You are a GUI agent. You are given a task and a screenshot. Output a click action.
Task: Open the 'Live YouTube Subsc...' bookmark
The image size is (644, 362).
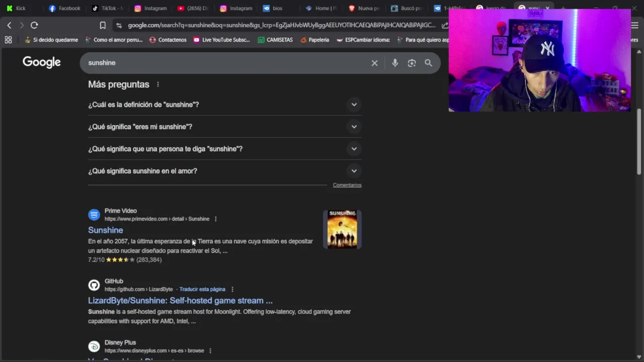(221, 40)
